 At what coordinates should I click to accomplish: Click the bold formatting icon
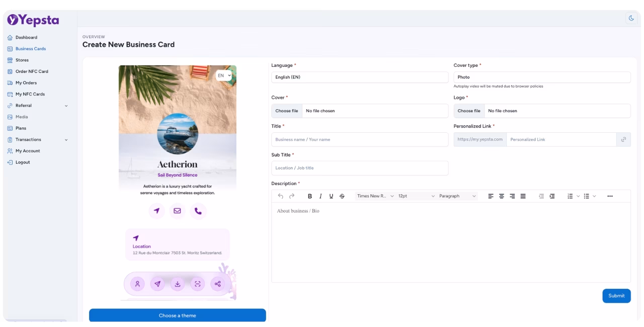[310, 196]
